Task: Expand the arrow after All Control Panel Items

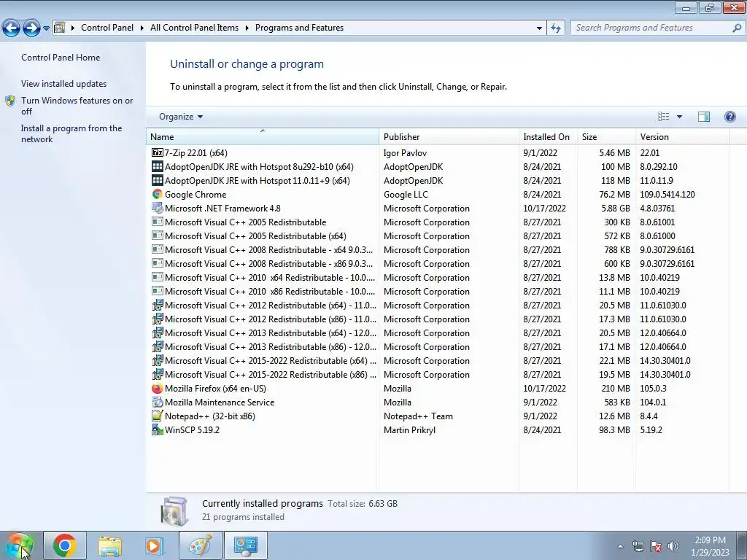Action: (x=247, y=28)
